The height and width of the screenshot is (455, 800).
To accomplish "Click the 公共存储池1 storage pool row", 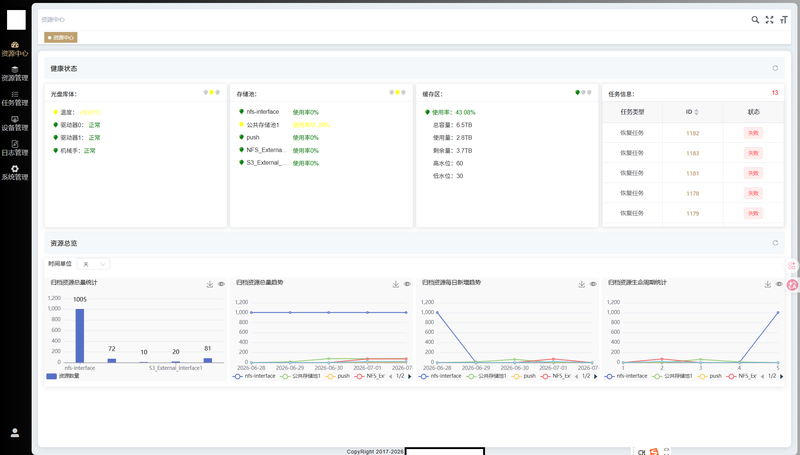I will (x=285, y=125).
